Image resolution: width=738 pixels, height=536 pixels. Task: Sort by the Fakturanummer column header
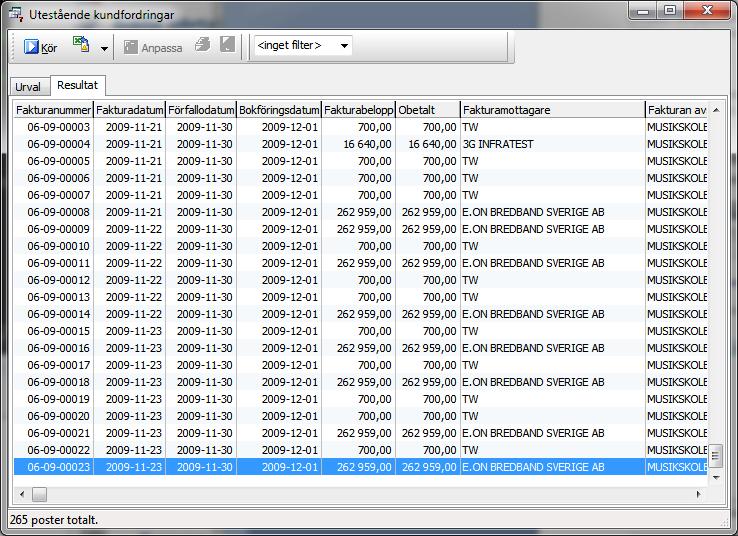pyautogui.click(x=53, y=110)
